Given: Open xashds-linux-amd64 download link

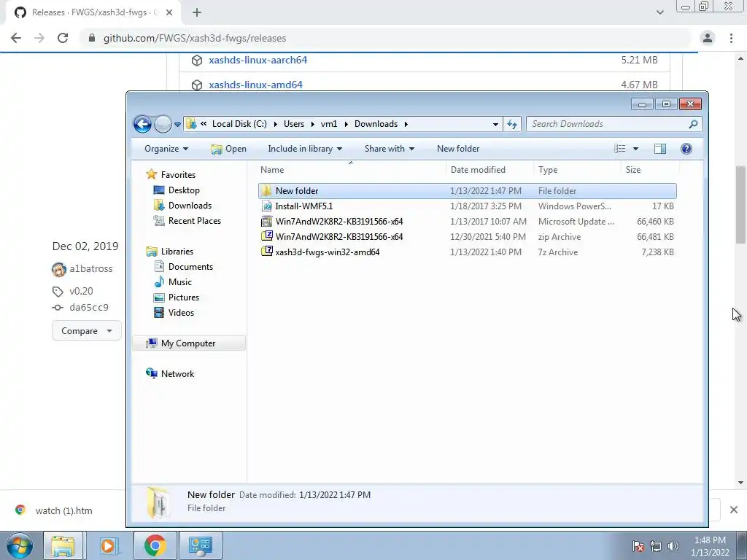Looking at the screenshot, I should 255,85.
